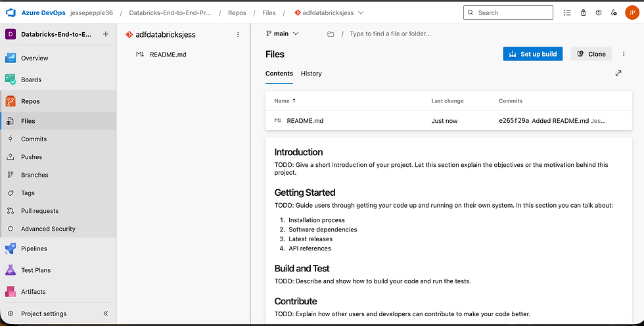Click the Help question mark icon

[598, 12]
